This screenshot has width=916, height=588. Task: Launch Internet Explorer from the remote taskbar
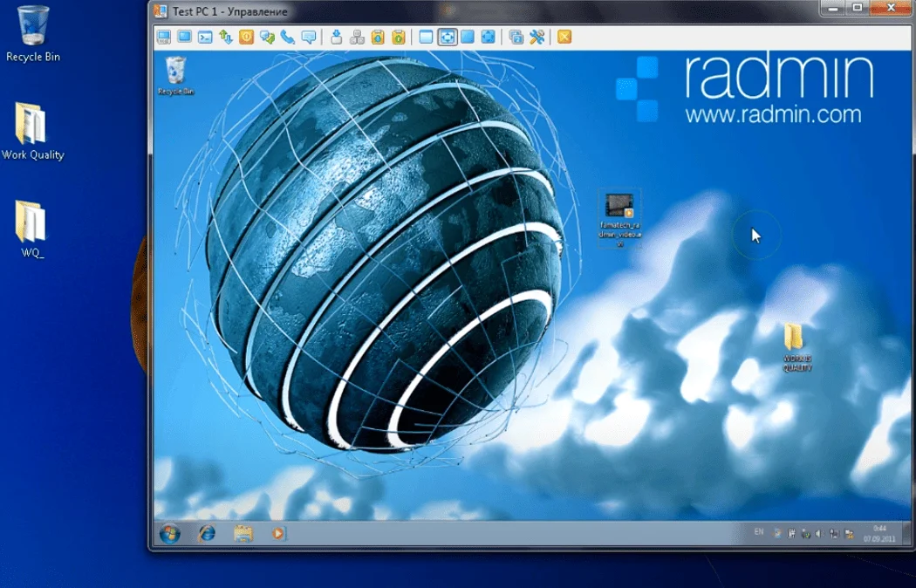tap(207, 533)
